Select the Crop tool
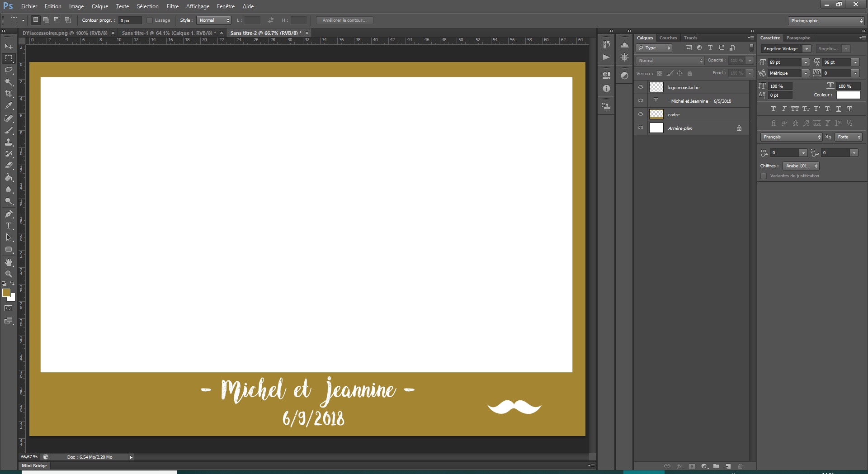 9,94
